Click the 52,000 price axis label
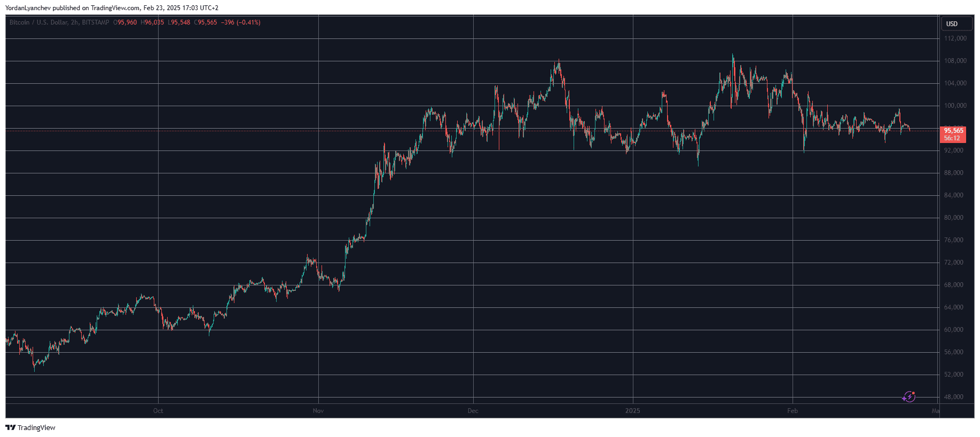This screenshot has height=437, width=980. click(x=954, y=375)
